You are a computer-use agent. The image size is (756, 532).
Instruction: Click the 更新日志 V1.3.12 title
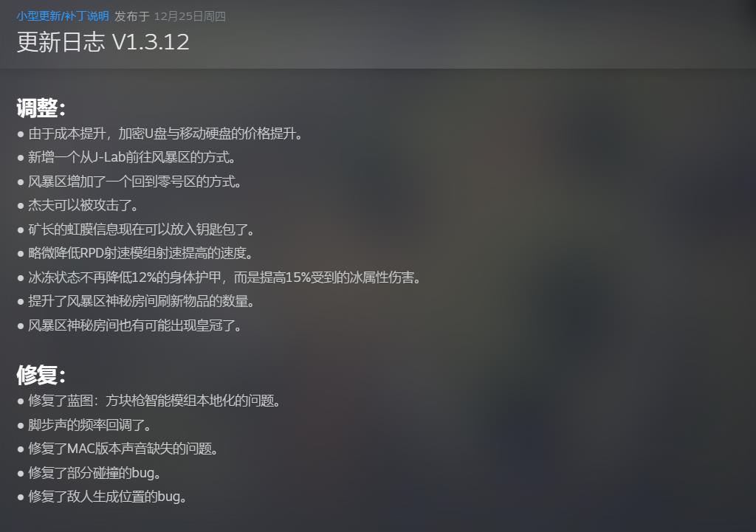[103, 42]
